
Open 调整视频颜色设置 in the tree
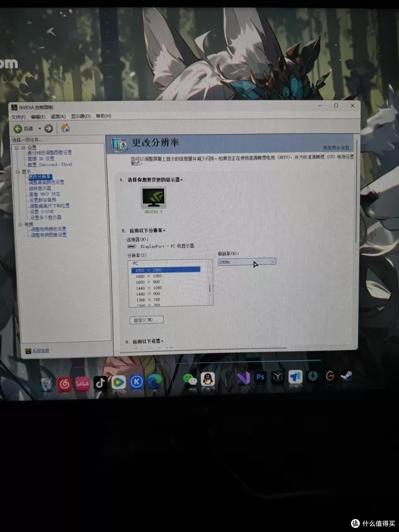point(48,229)
